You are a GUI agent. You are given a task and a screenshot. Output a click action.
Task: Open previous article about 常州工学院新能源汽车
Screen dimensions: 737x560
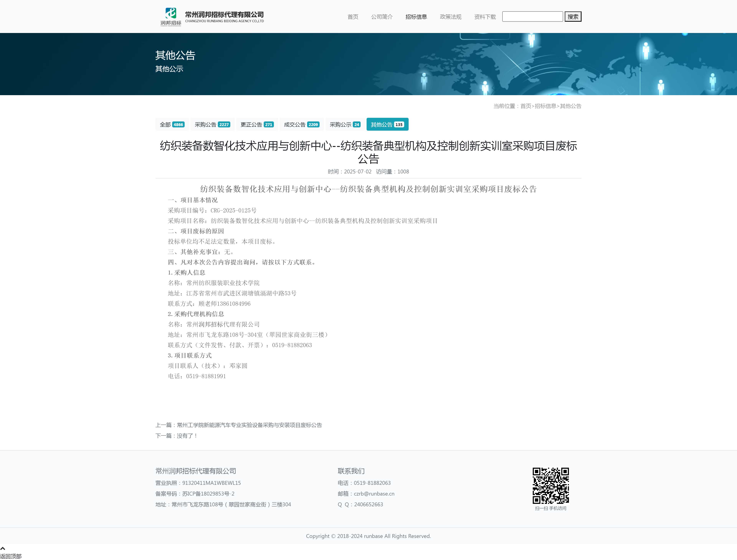click(x=249, y=425)
